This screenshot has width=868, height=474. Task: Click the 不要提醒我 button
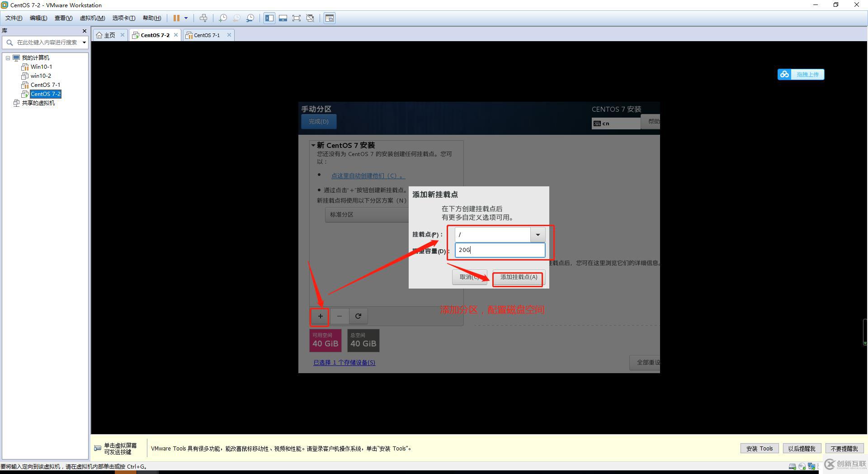pyautogui.click(x=844, y=449)
